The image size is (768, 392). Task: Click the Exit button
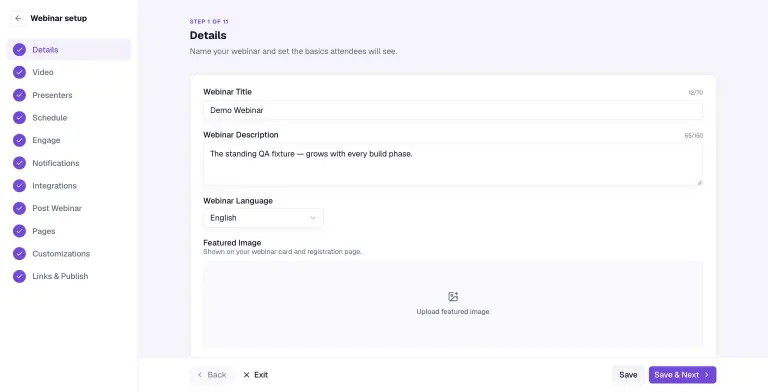pos(256,375)
